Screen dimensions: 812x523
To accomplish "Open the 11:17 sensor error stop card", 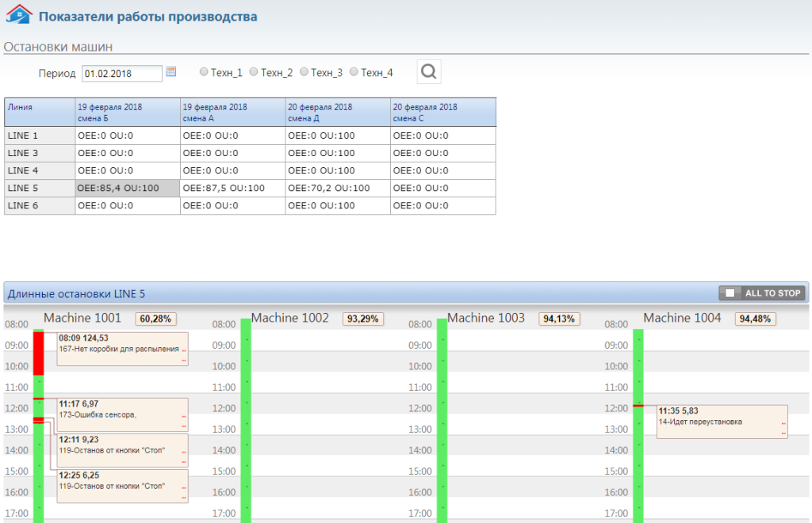I will pos(122,414).
